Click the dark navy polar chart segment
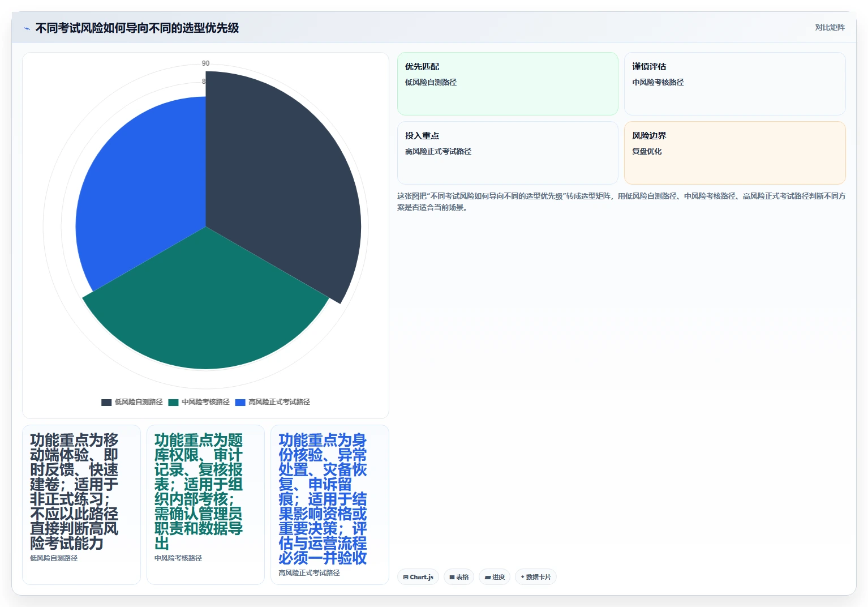 [283, 181]
